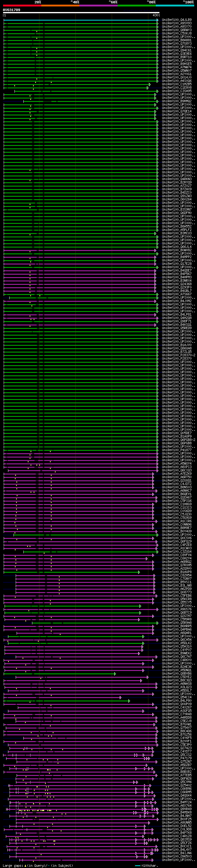197x868 pixels.
Task: Open hit UniRef100_C5XKJ8
Action: [177, 33]
